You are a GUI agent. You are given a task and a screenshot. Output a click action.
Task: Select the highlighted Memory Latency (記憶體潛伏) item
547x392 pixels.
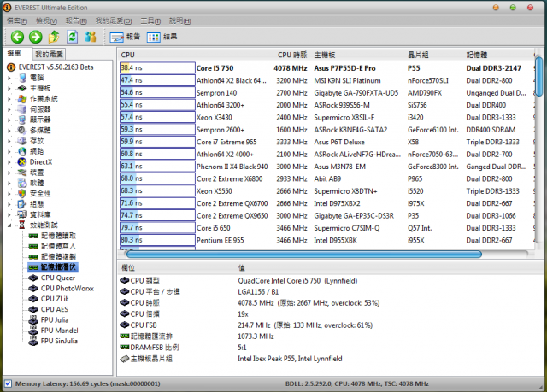pyautogui.click(x=53, y=267)
